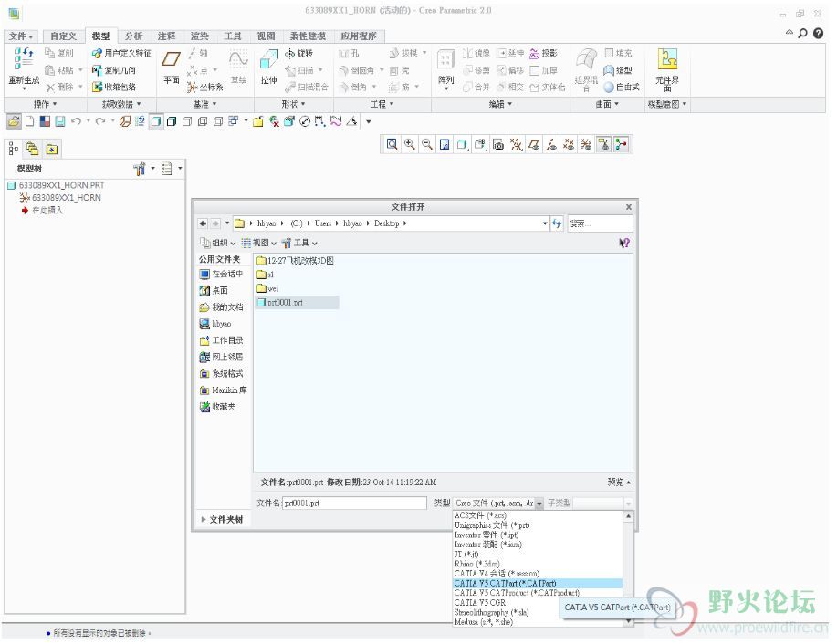Switch to the 分析 ribbon tab
Viewport: 837px width, 644px height.
click(x=133, y=36)
